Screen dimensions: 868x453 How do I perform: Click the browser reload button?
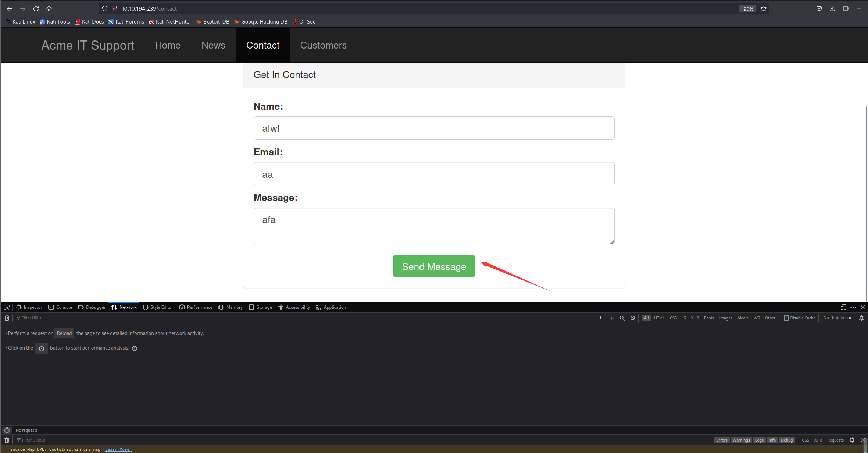tap(36, 9)
